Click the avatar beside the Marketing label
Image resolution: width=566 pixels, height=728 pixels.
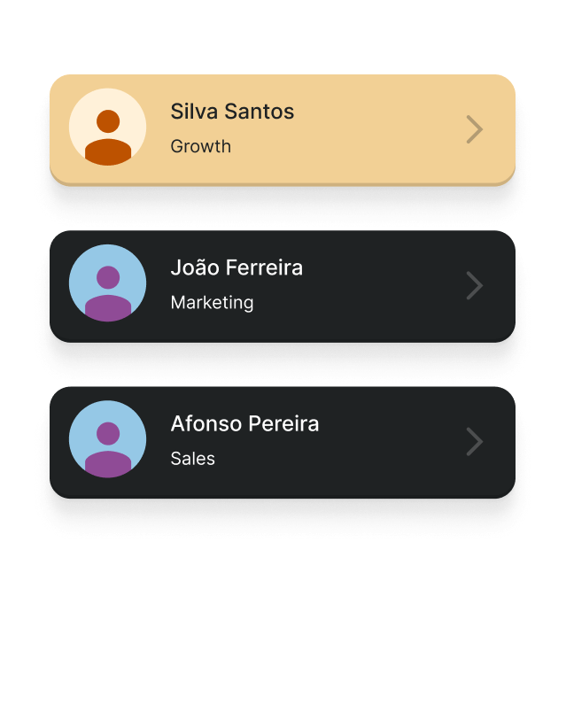(108, 283)
